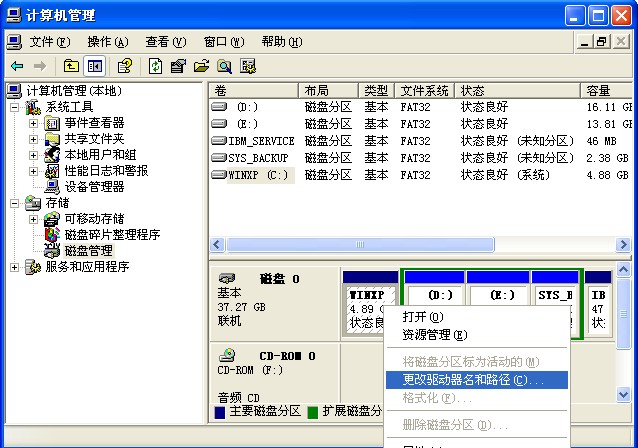Sort by the 布局 column header
This screenshot has width=638, height=448.
click(329, 90)
